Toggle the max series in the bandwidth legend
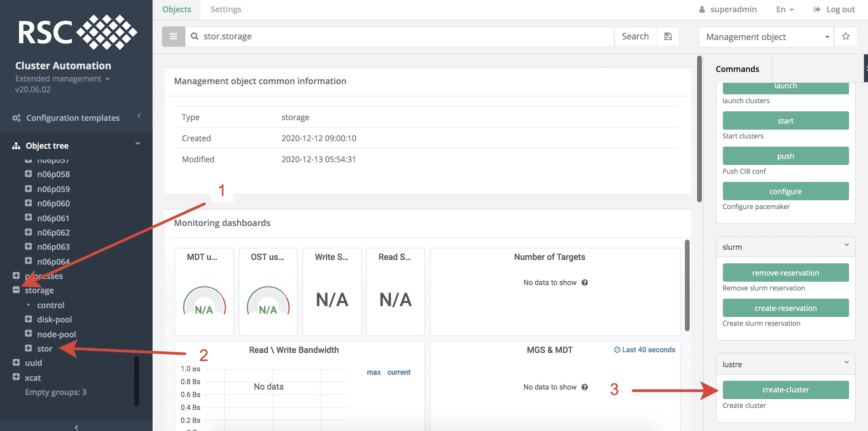 [374, 372]
